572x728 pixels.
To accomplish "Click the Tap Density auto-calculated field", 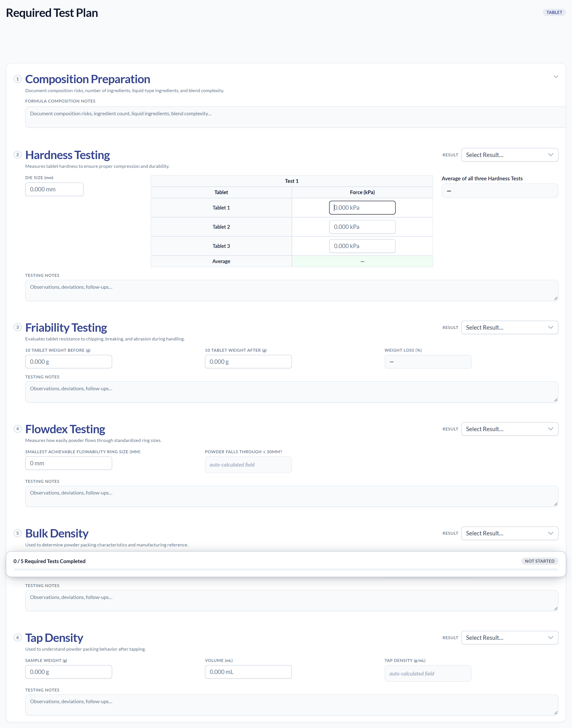I will click(x=428, y=673).
